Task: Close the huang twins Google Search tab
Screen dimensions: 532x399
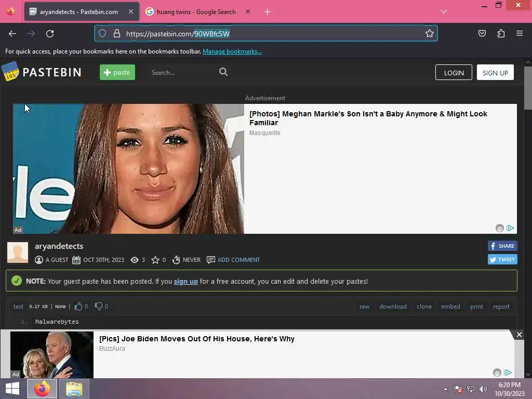Action: [x=248, y=11]
